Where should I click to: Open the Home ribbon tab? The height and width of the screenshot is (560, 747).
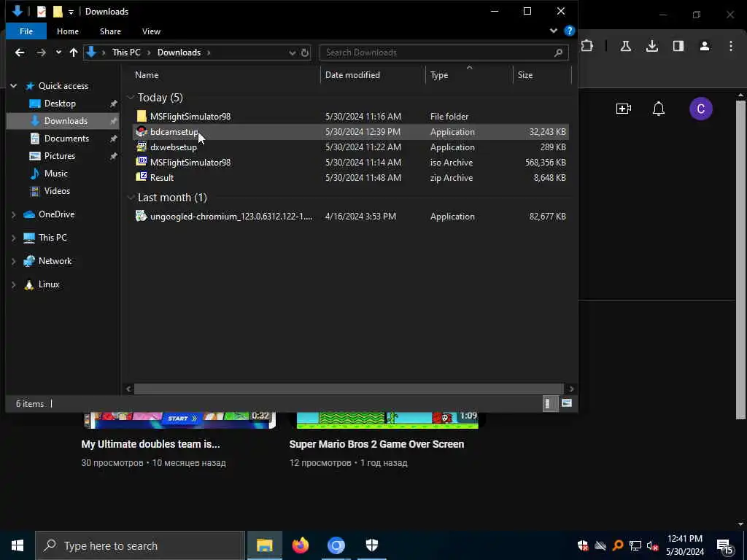pos(68,31)
